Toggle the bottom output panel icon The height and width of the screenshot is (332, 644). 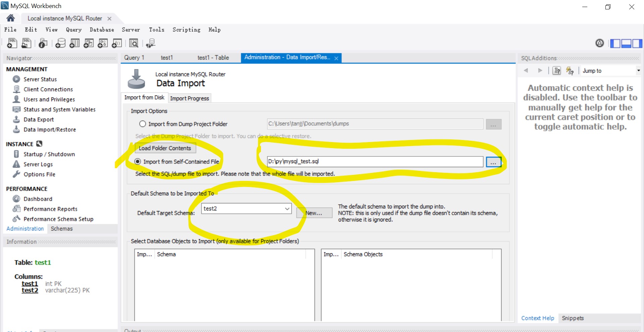[x=626, y=43]
